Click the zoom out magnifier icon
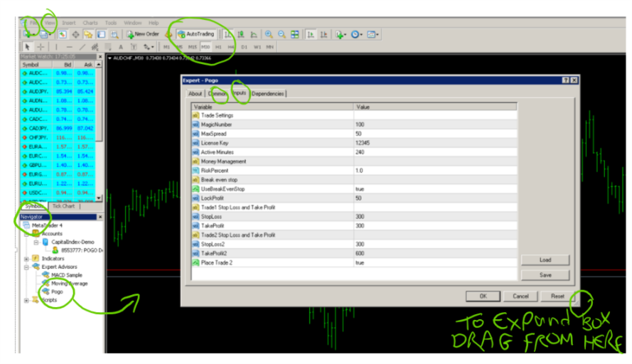 282,34
